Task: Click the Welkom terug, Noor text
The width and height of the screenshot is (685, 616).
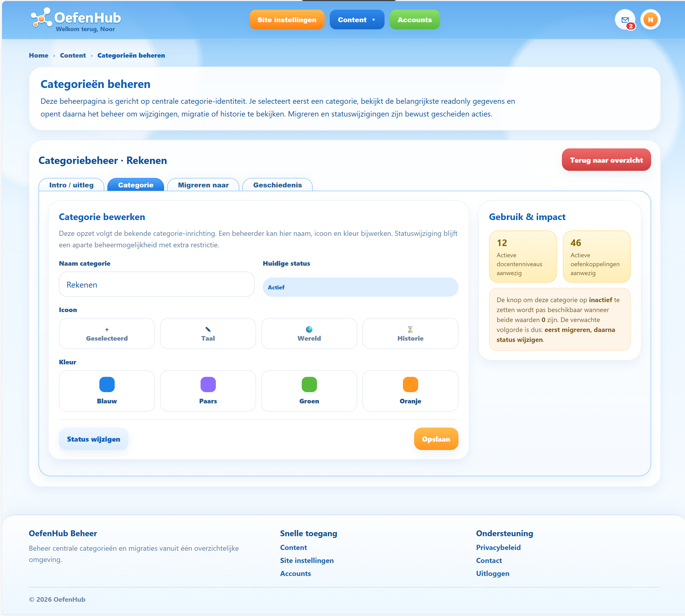Action: [x=85, y=29]
